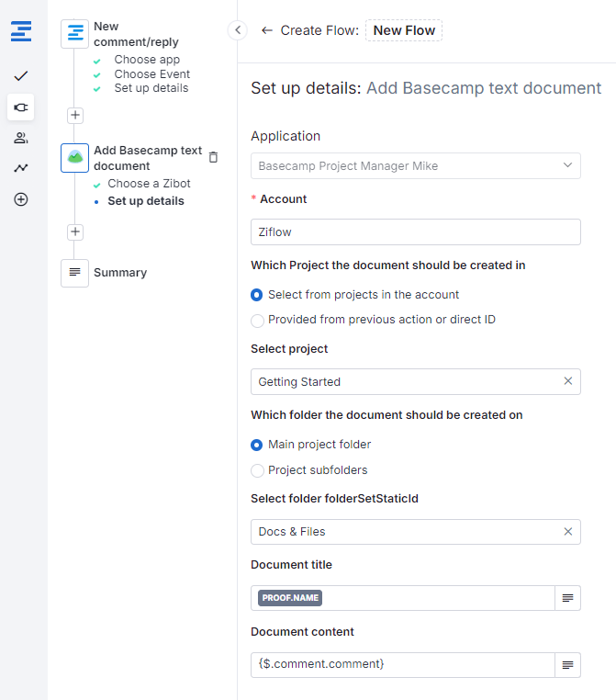The image size is (616, 700).
Task: Open variable picker for Document title
Action: click(567, 598)
